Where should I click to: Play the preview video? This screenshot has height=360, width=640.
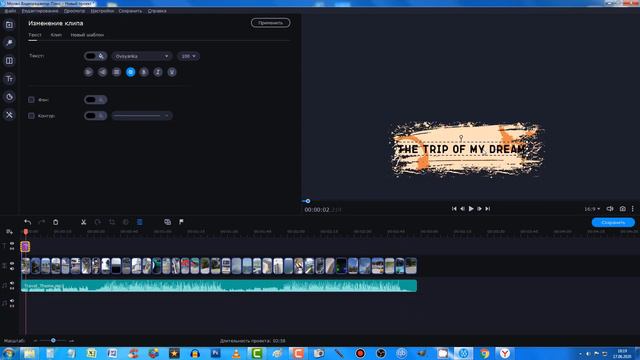(x=471, y=209)
